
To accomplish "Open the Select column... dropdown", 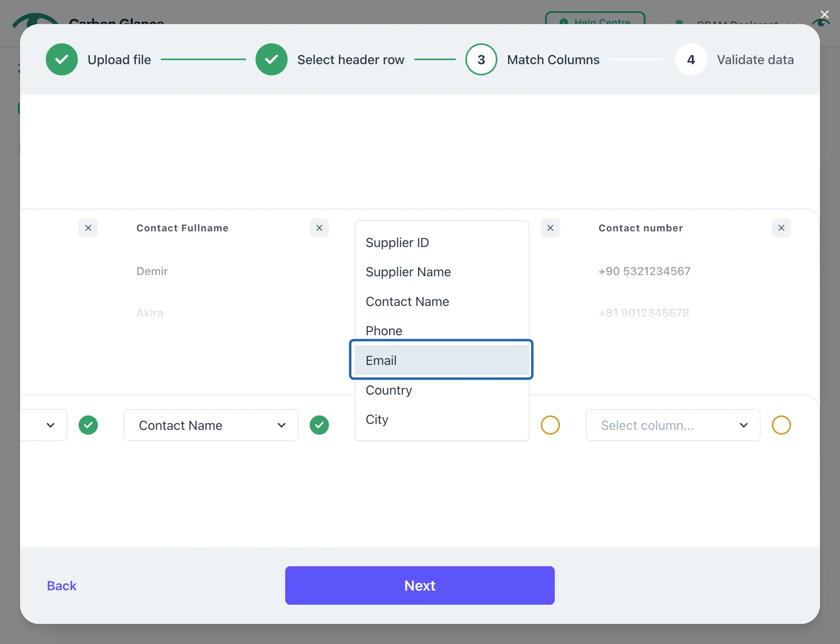I will [673, 425].
